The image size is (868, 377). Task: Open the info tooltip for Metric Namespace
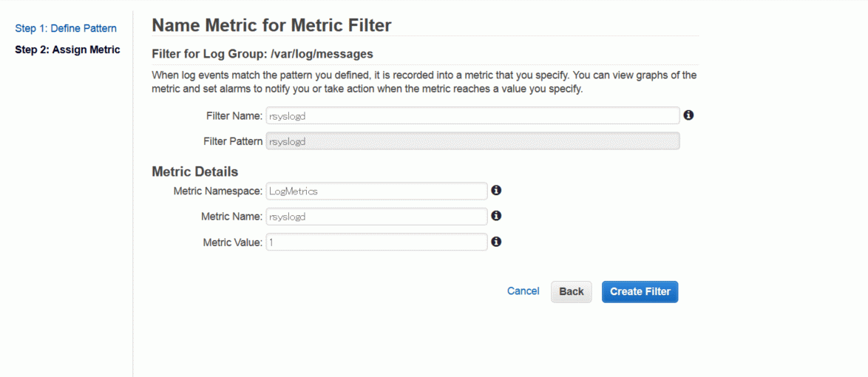click(x=497, y=191)
